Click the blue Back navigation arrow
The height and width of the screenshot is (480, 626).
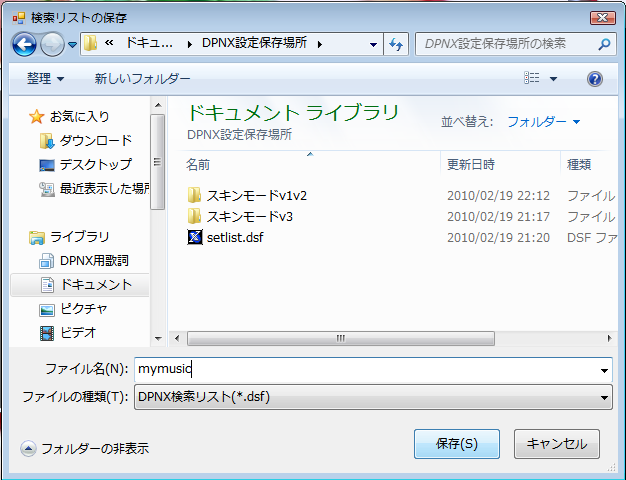[24, 44]
